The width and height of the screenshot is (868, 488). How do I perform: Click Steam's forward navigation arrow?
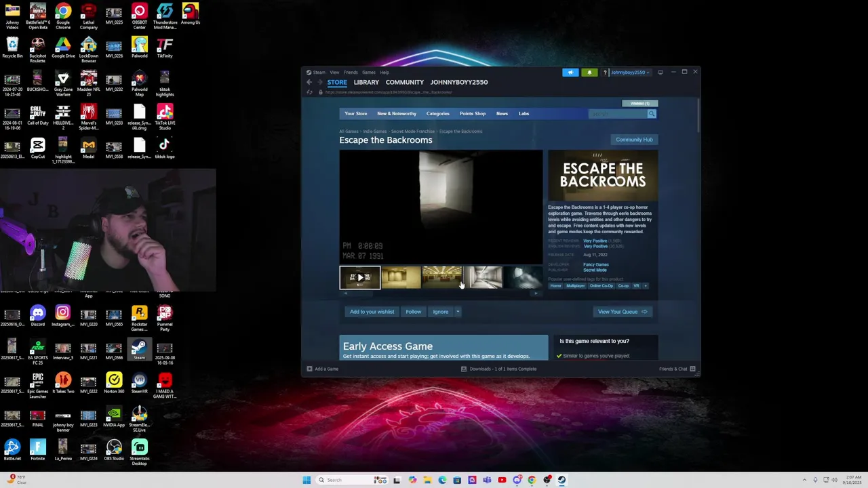point(319,82)
